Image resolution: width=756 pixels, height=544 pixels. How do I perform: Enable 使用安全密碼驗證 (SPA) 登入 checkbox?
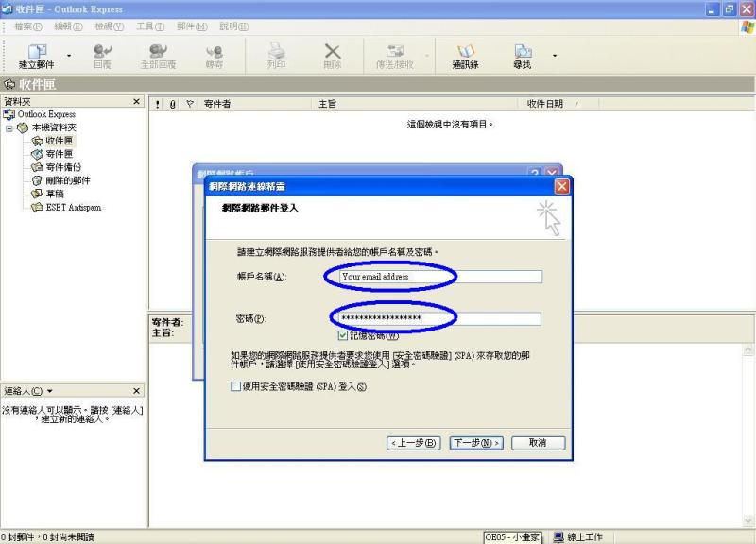[236, 386]
